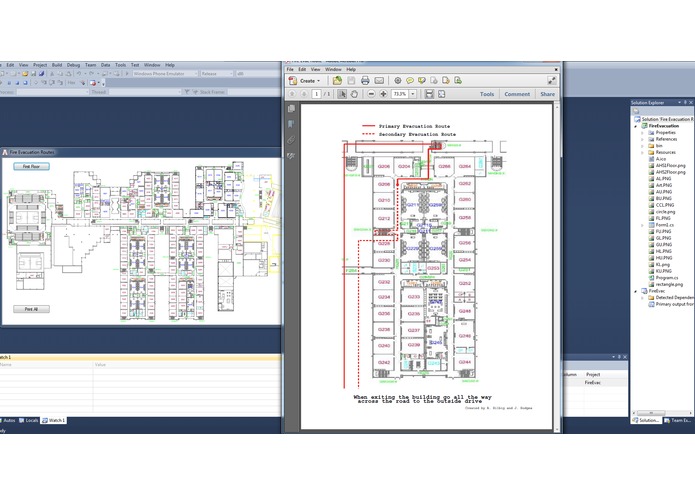Switch to Locals tab
This screenshot has width=695, height=494.
29,420
